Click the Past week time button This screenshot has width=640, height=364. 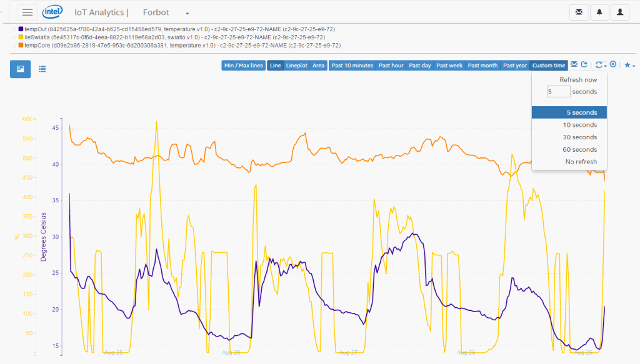449,66
